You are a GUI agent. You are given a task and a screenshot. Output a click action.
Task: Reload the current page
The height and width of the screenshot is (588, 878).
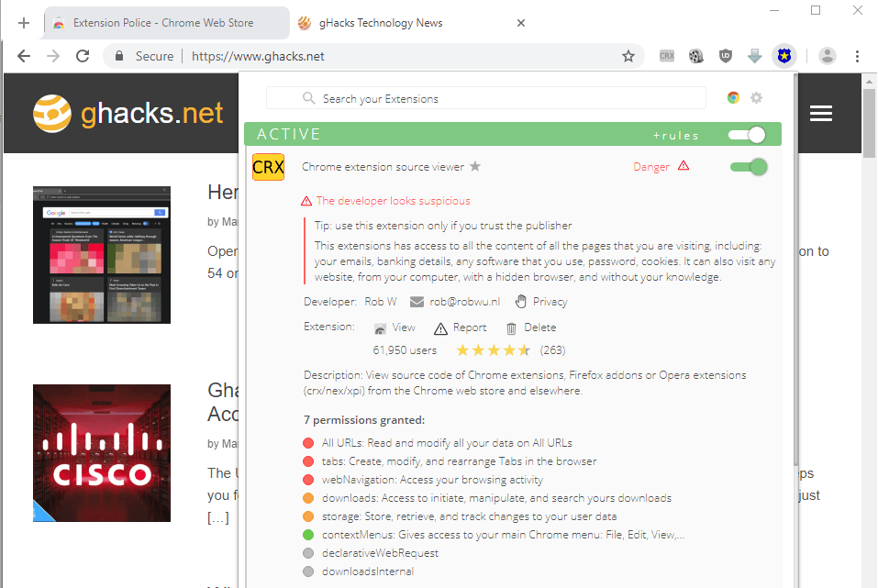tap(83, 56)
